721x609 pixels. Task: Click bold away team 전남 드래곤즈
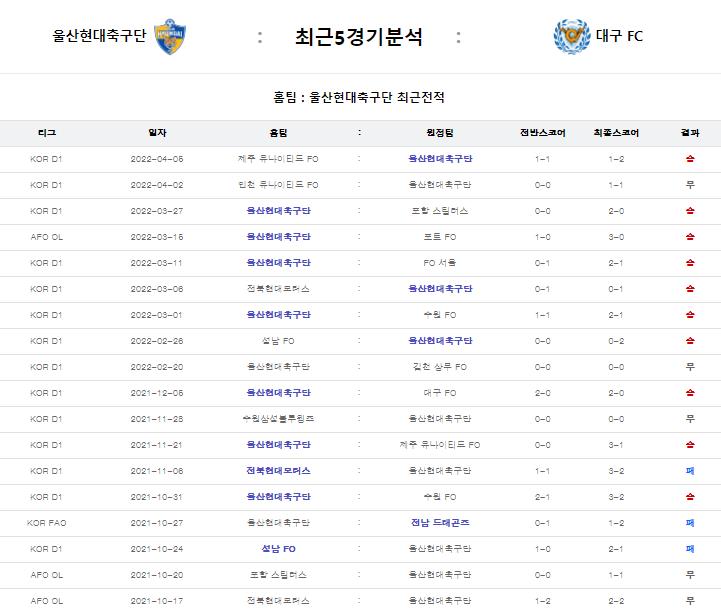pos(440,523)
